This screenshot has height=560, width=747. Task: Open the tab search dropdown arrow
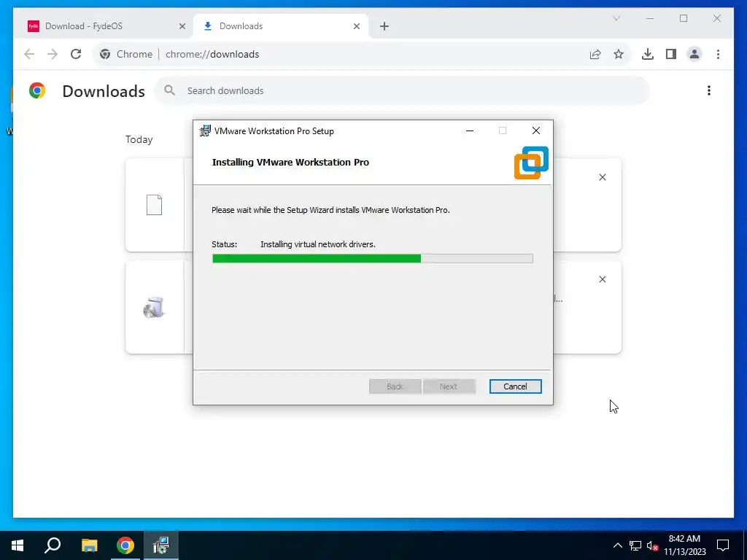click(616, 18)
